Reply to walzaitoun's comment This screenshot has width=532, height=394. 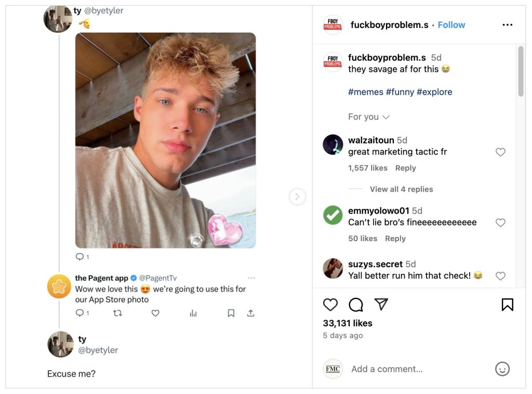coord(405,168)
